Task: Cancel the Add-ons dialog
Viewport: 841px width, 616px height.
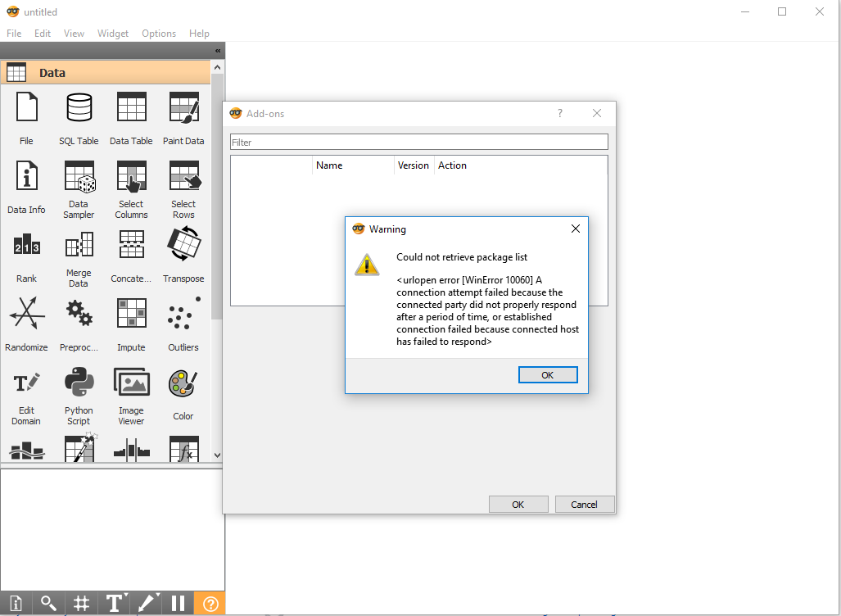Action: click(x=585, y=504)
